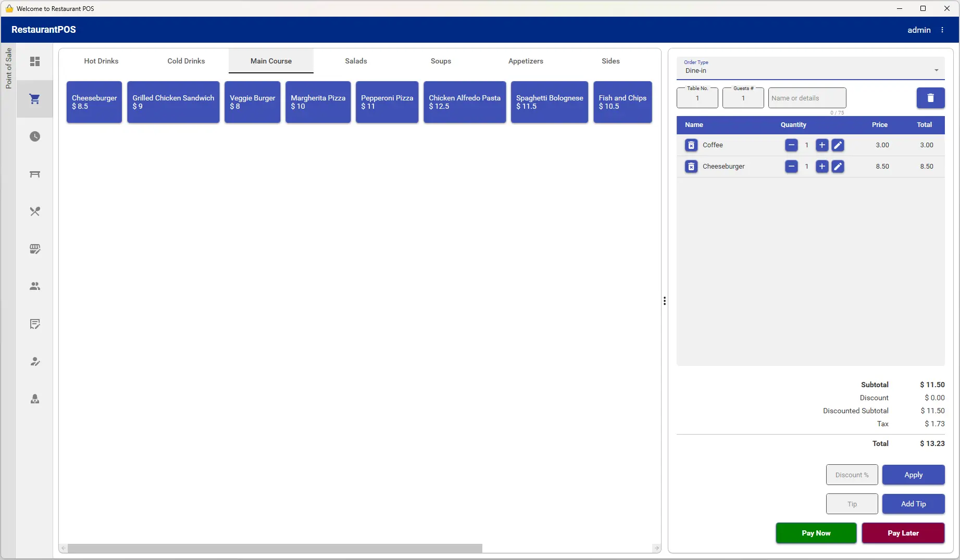
Task: Select the shopping cart sidebar icon
Action: click(35, 99)
